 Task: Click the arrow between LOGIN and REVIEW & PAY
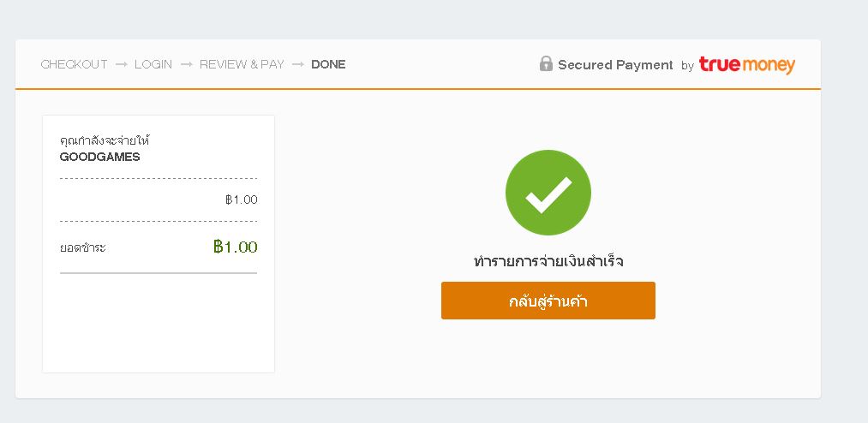[x=187, y=65]
